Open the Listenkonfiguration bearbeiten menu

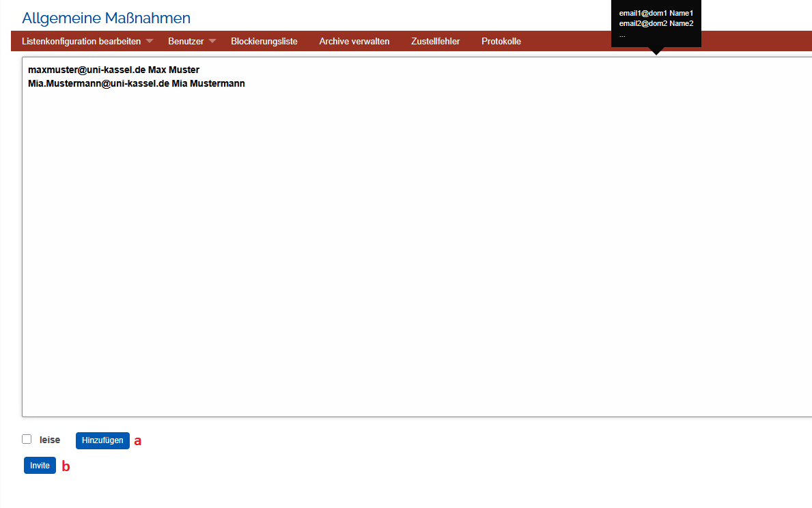[x=81, y=42]
